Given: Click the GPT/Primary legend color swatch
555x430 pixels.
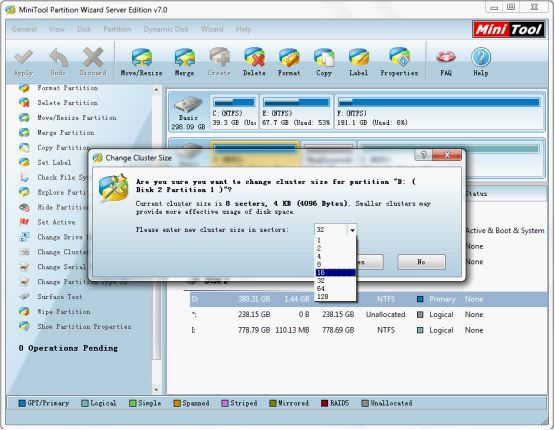Looking at the screenshot, I should coord(22,403).
